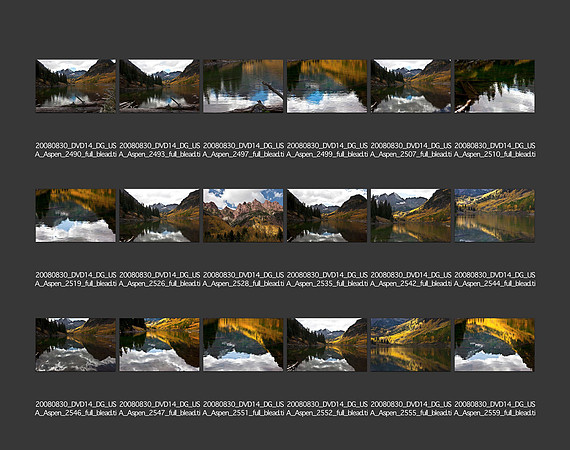
Task: Click filename text Aspen_2544_full_bleed
Action: tap(494, 279)
